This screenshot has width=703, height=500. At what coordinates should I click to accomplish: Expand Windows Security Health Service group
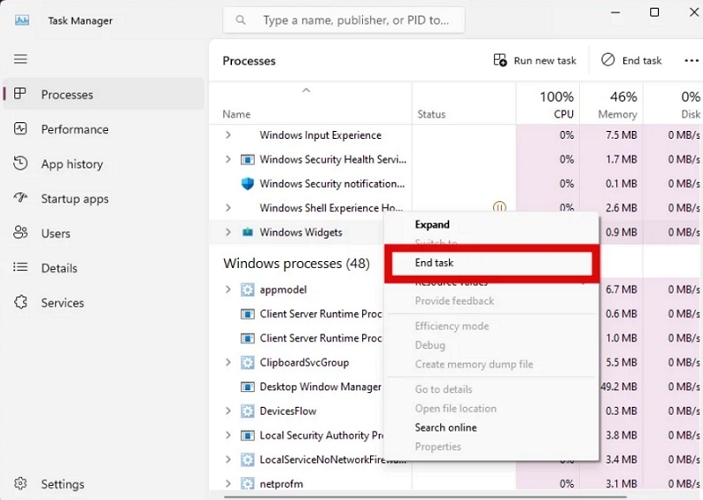[x=228, y=159]
